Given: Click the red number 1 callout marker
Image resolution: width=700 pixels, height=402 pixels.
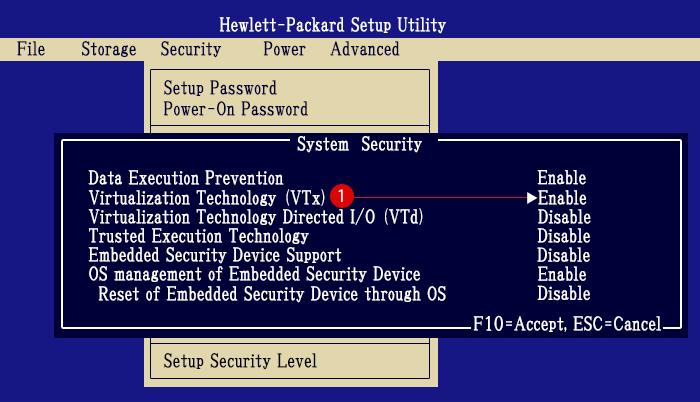Looking at the screenshot, I should pyautogui.click(x=342, y=196).
